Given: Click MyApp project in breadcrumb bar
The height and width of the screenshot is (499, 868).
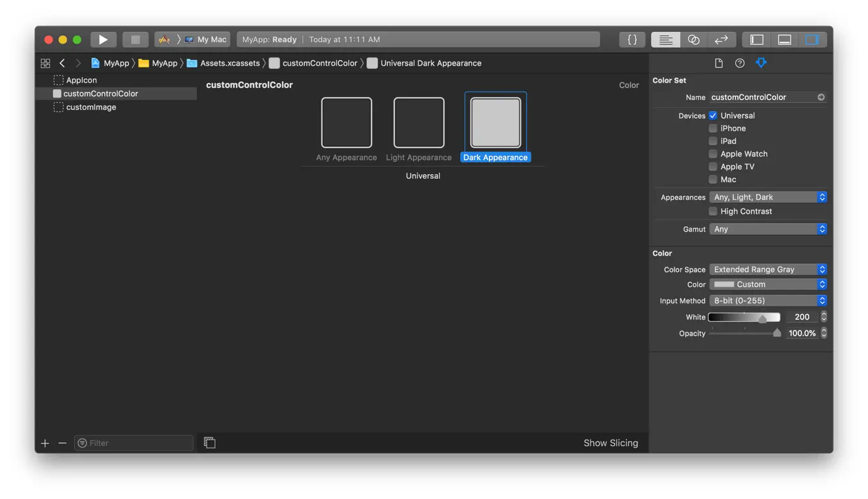Looking at the screenshot, I should (x=110, y=63).
